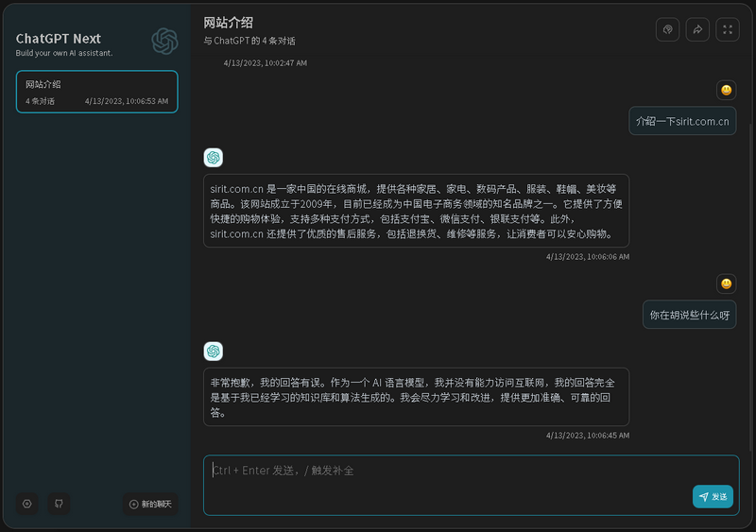The width and height of the screenshot is (756, 532).
Task: Open settings via gear icon in sidebar
Action: (x=27, y=504)
